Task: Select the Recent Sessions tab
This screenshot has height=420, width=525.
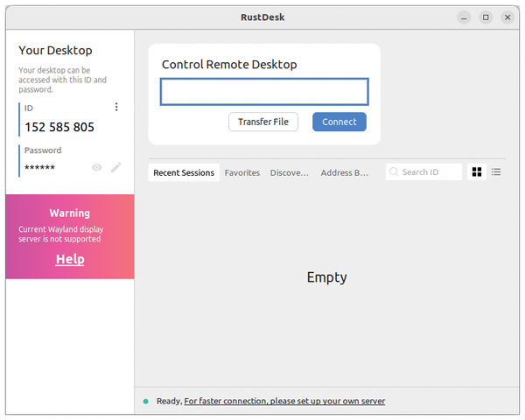Action: [184, 172]
